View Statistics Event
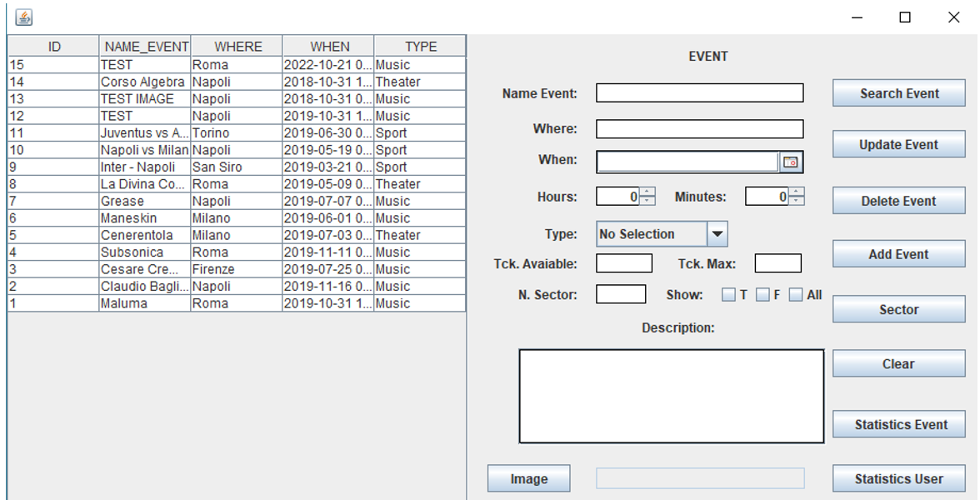The height and width of the screenshot is (500, 980). point(897,423)
